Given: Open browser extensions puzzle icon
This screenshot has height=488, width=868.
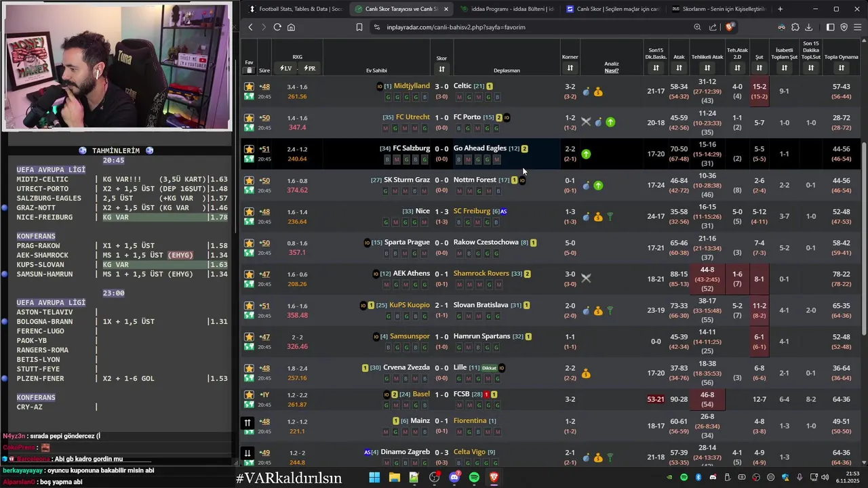Looking at the screenshot, I should 795,27.
